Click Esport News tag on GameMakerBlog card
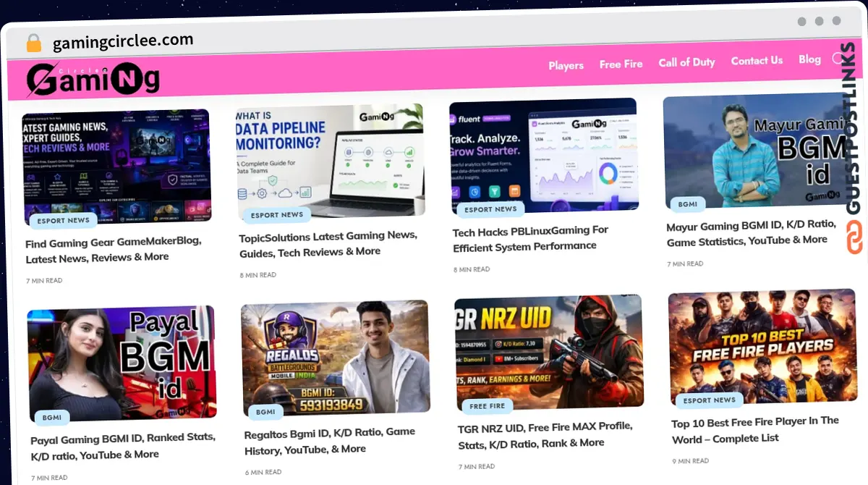The image size is (868, 485). [64, 220]
